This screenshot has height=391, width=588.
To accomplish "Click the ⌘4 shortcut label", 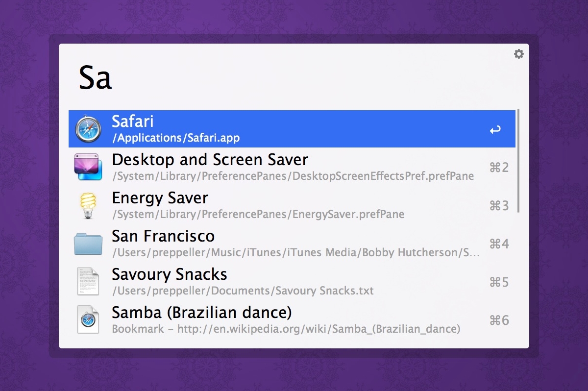I will click(x=499, y=244).
